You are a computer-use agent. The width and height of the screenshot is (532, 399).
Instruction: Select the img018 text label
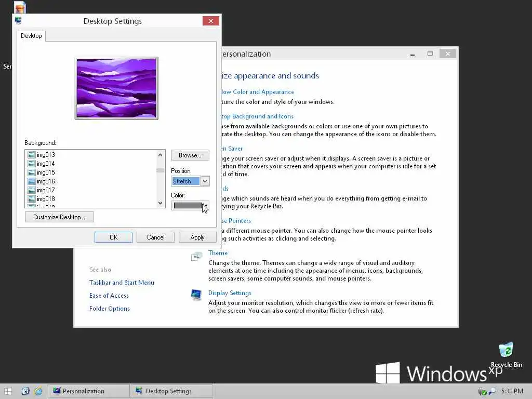46,199
